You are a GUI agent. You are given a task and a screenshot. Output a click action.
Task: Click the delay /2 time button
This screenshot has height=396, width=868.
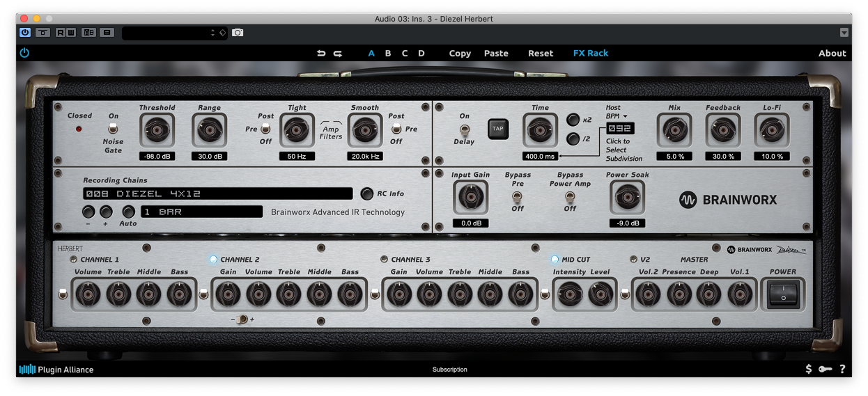click(x=573, y=139)
